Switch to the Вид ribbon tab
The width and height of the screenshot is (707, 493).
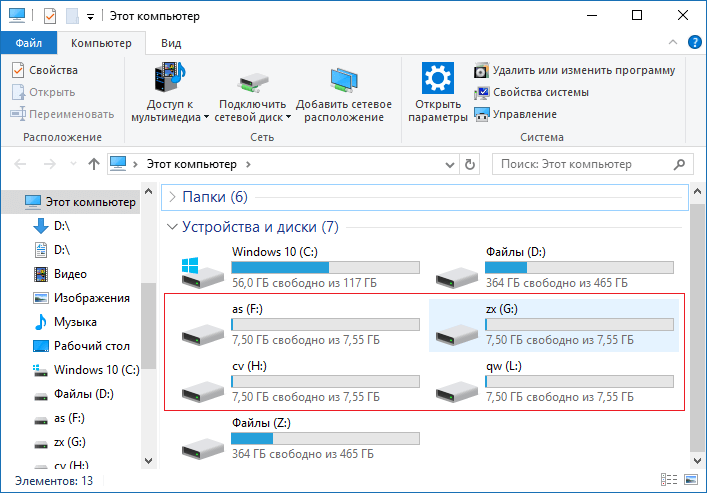171,43
